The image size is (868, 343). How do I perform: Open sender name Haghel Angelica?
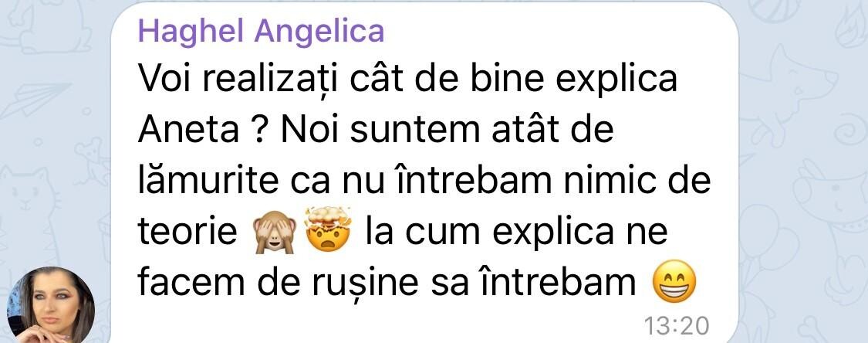pos(261,31)
